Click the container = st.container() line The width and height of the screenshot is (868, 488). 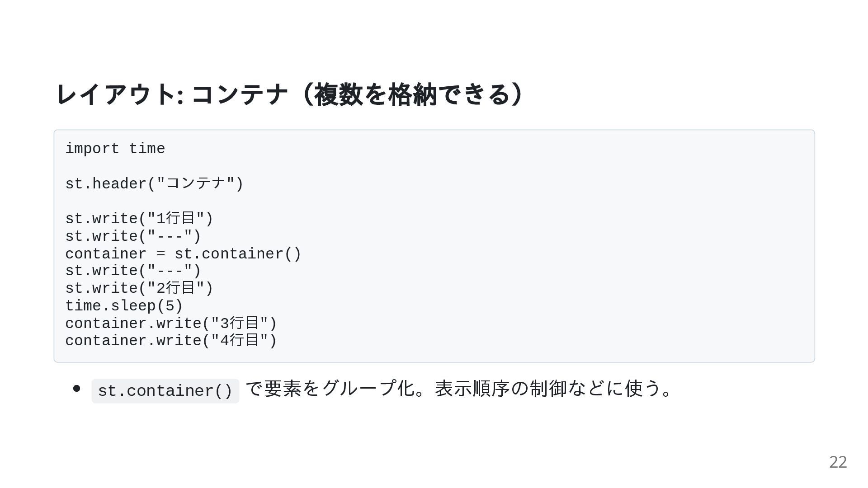point(183,254)
